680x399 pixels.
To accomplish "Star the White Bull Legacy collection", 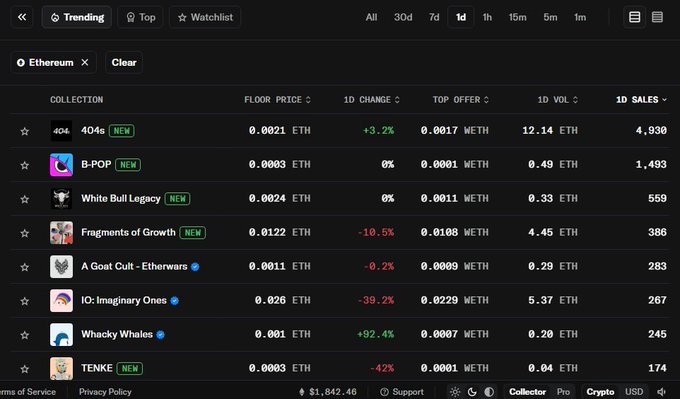I will click(x=25, y=199).
